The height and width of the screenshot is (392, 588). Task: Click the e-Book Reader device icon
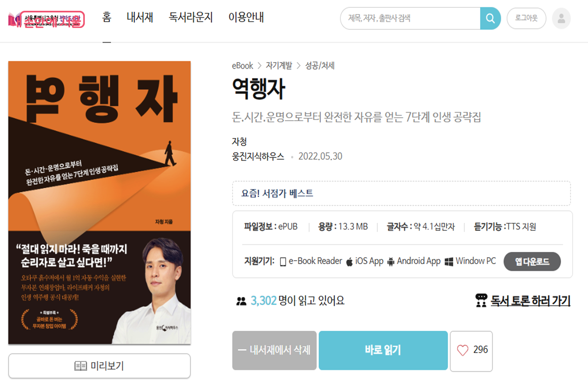pyautogui.click(x=283, y=262)
